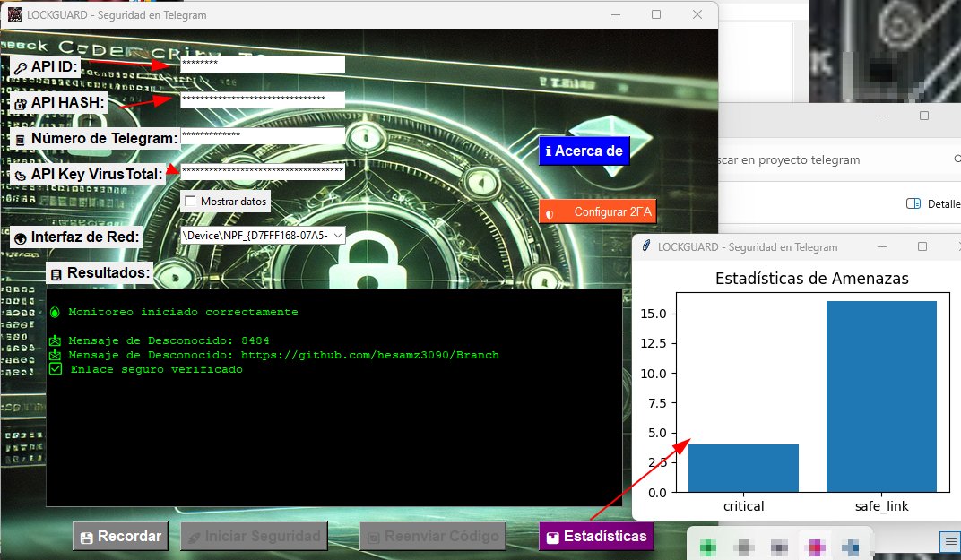The height and width of the screenshot is (560, 961).
Task: Click the feather icon in statistics window title
Action: [x=646, y=246]
